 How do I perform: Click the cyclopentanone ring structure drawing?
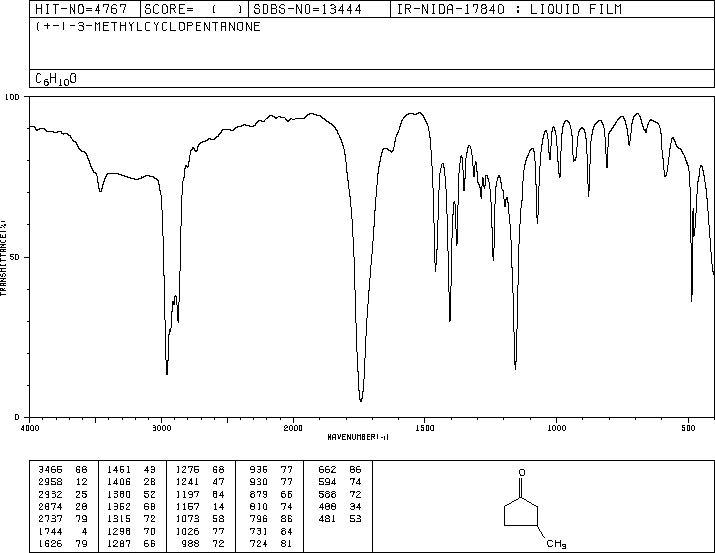pyautogui.click(x=521, y=512)
